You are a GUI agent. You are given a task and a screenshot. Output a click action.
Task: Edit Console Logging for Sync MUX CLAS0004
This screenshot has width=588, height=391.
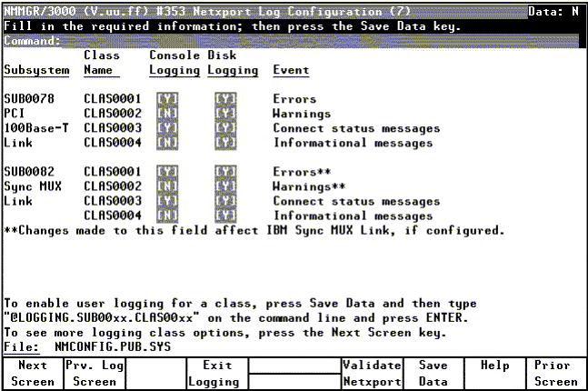167,216
